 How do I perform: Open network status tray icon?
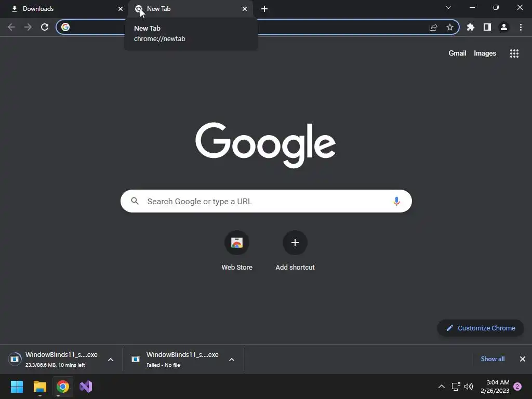click(456, 387)
